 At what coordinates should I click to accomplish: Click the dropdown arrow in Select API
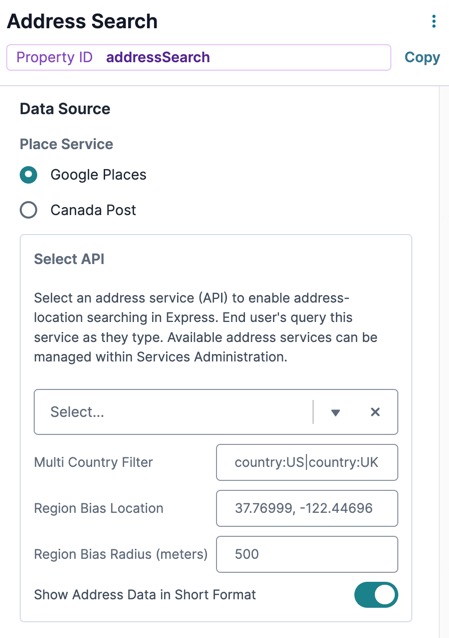click(335, 413)
